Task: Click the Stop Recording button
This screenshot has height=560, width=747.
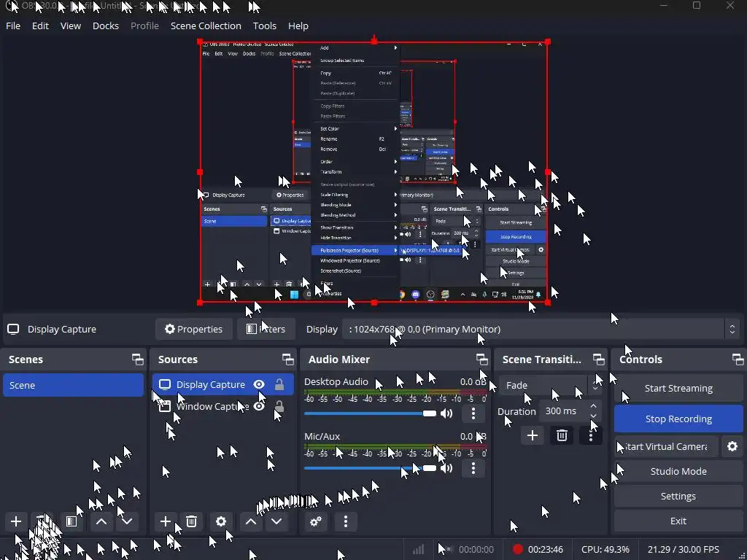Action: pos(678,419)
